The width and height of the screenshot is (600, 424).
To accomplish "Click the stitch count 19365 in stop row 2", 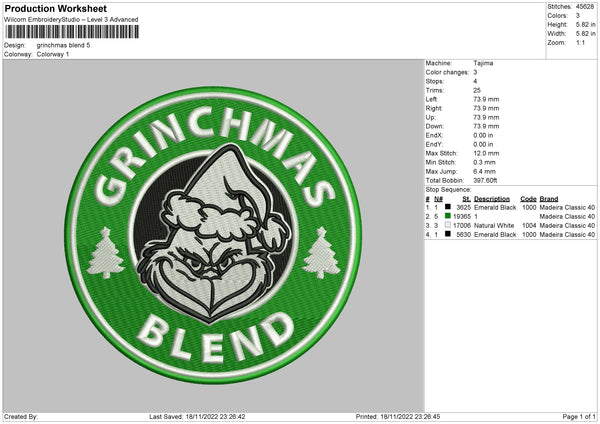I will [462, 217].
